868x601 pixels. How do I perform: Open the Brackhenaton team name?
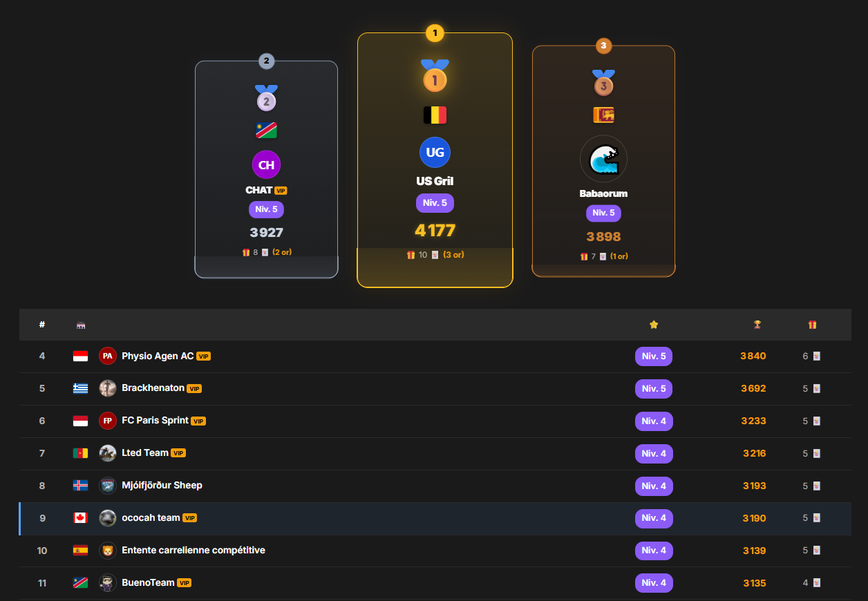tap(153, 388)
